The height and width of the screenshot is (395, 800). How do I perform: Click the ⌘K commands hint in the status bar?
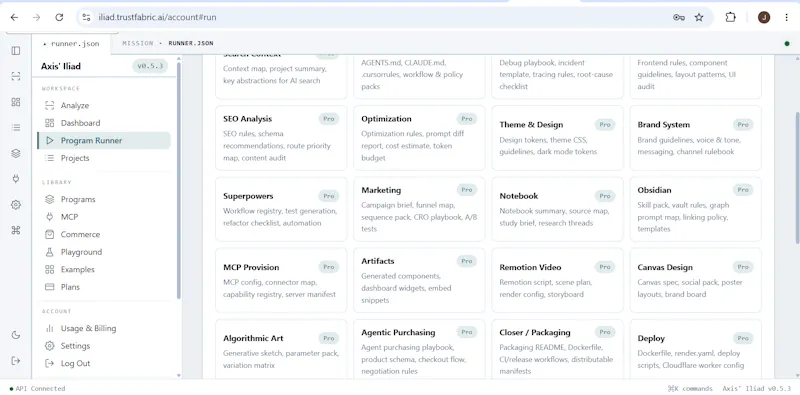689,389
